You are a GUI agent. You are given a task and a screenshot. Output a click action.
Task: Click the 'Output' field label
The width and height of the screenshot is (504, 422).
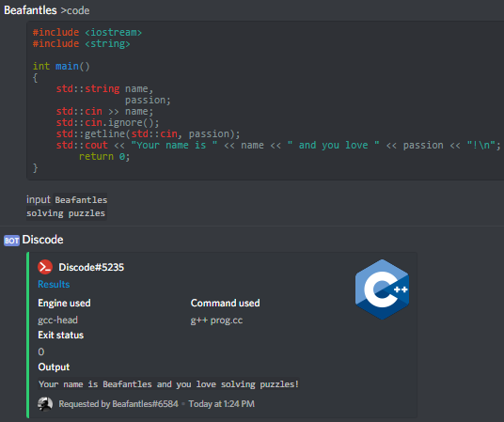click(x=54, y=367)
